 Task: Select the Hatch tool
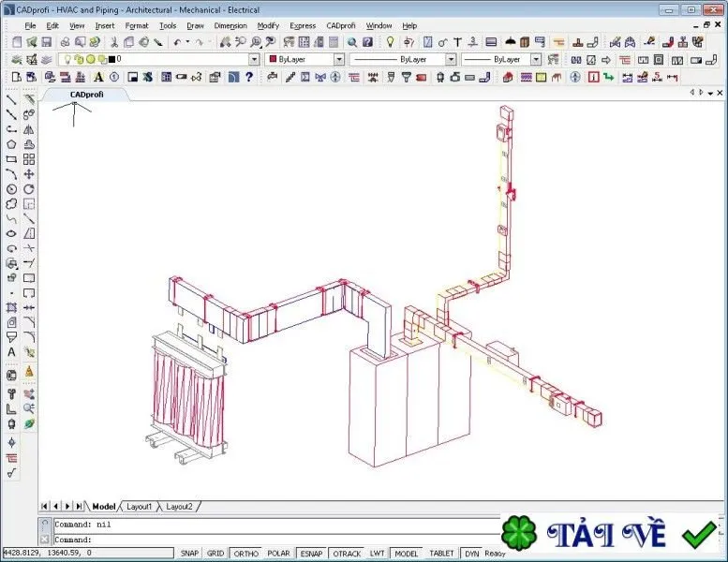coord(11,307)
